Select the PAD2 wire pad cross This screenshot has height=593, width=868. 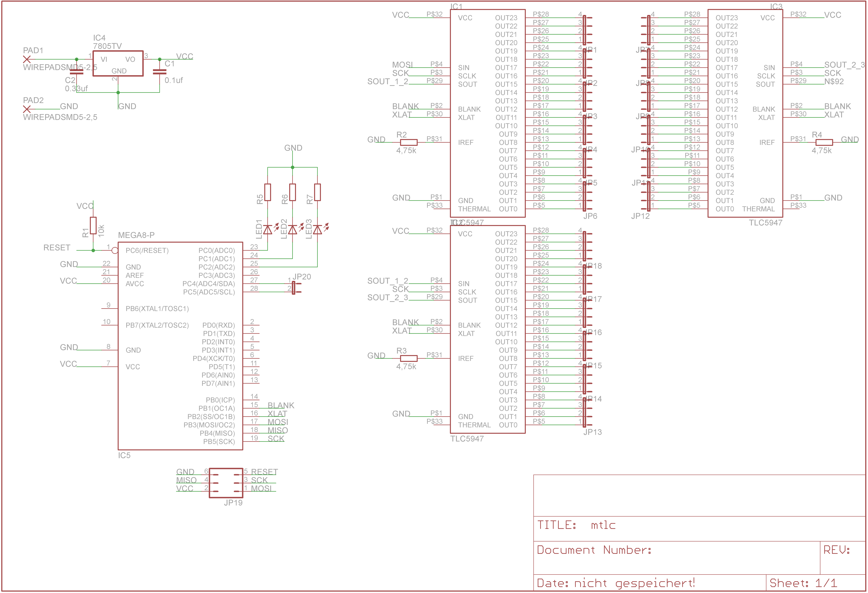[x=27, y=109]
